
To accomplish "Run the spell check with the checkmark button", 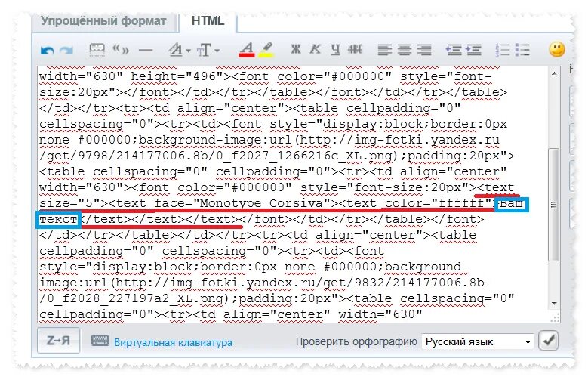I will coord(549,341).
